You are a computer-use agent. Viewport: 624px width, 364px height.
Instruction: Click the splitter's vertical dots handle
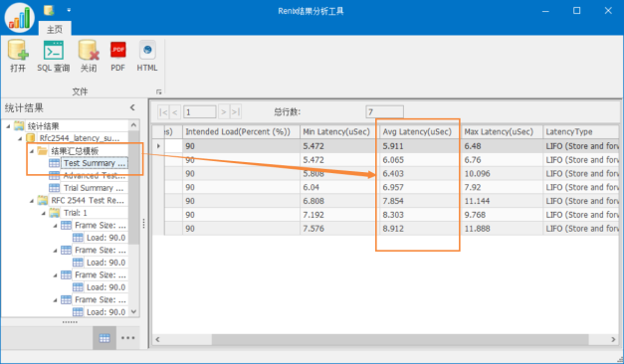[143, 224]
